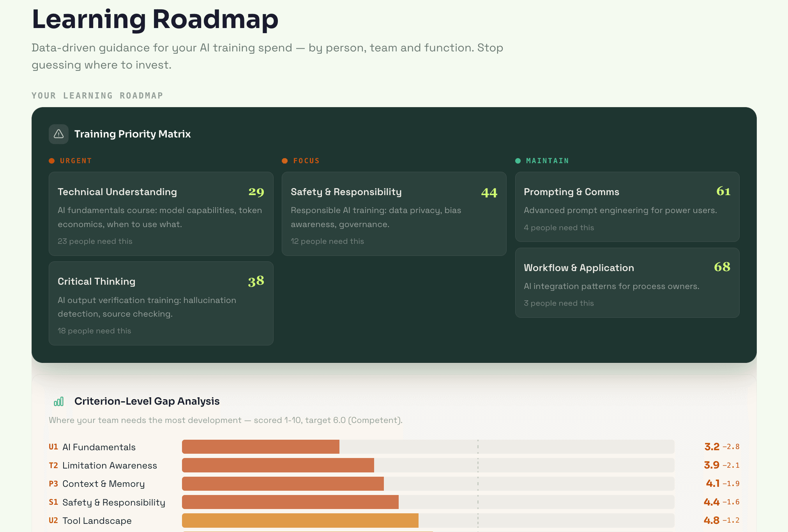This screenshot has height=532, width=788.
Task: Click the Learning Roadmap page heading
Action: point(155,19)
